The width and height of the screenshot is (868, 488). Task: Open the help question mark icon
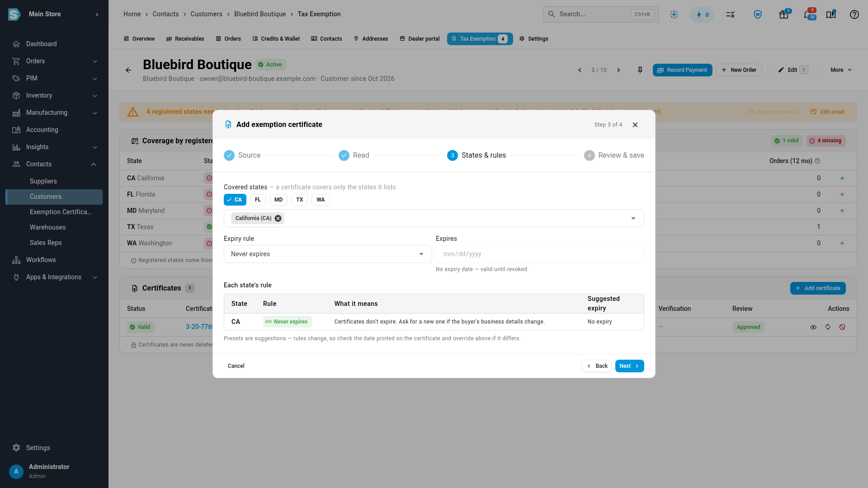(854, 14)
